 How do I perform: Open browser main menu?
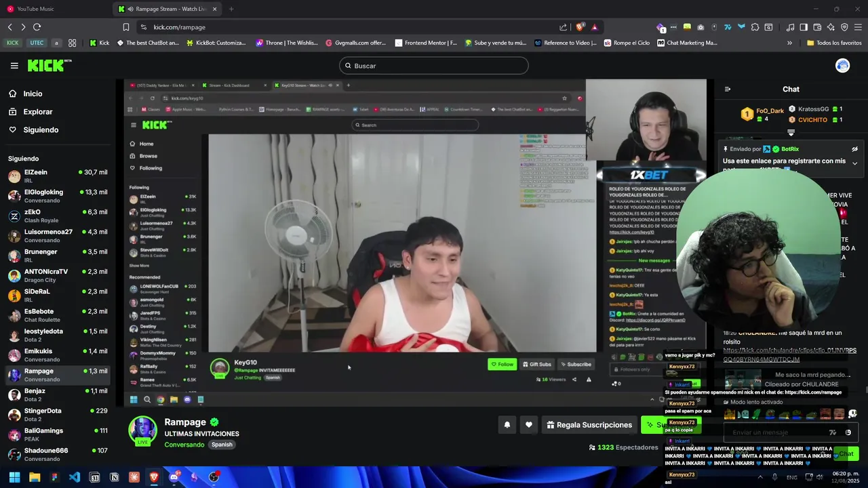coord(858,27)
